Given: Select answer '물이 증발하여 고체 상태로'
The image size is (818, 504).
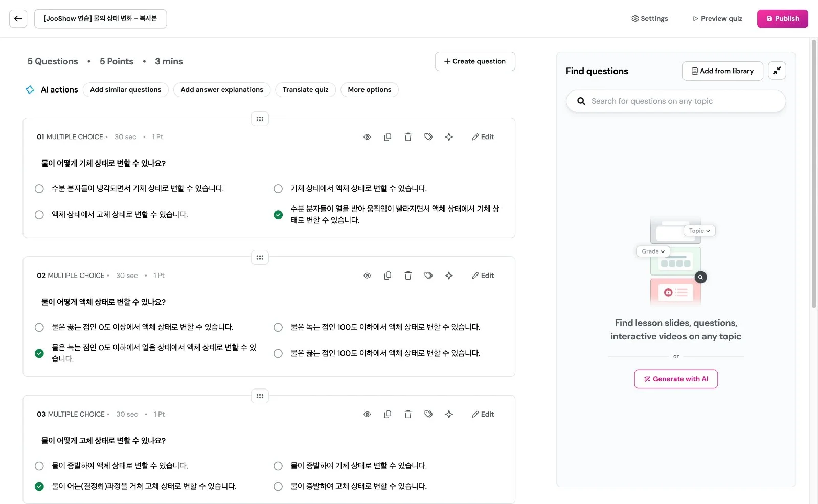Looking at the screenshot, I should coord(278,486).
